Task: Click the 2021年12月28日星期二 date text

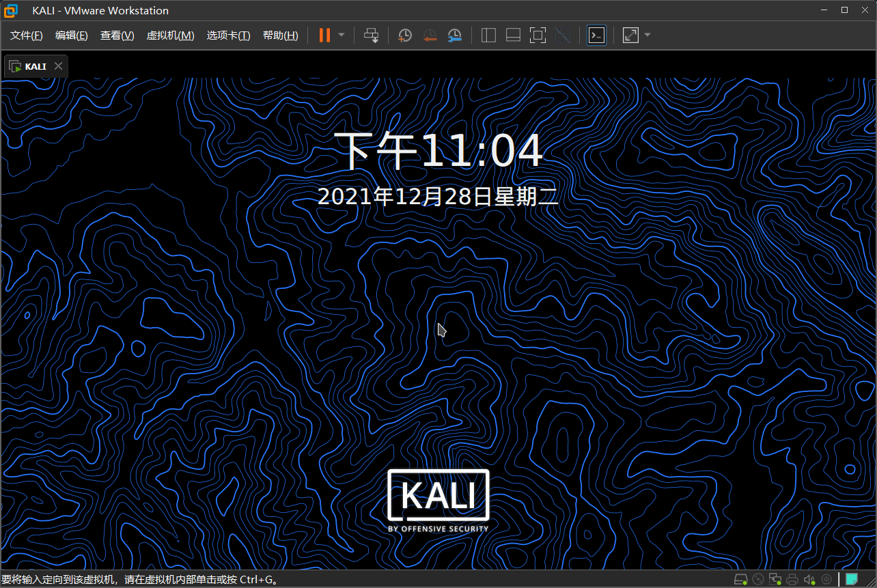Action: coord(439,197)
